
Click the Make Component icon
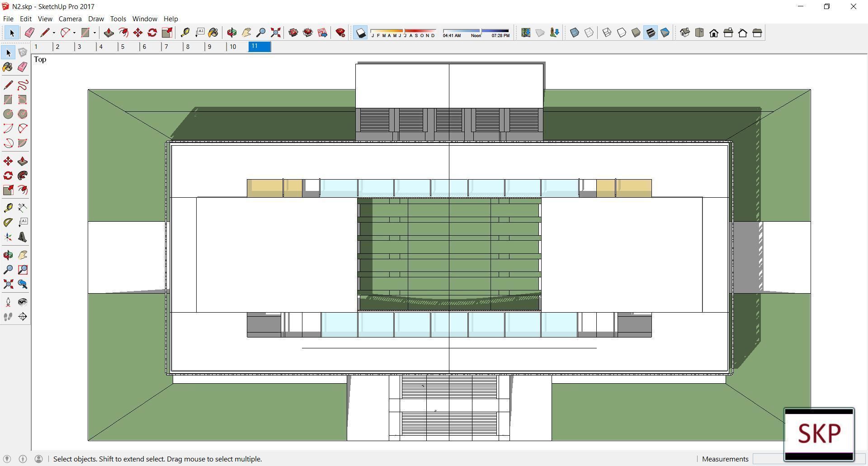(23, 52)
